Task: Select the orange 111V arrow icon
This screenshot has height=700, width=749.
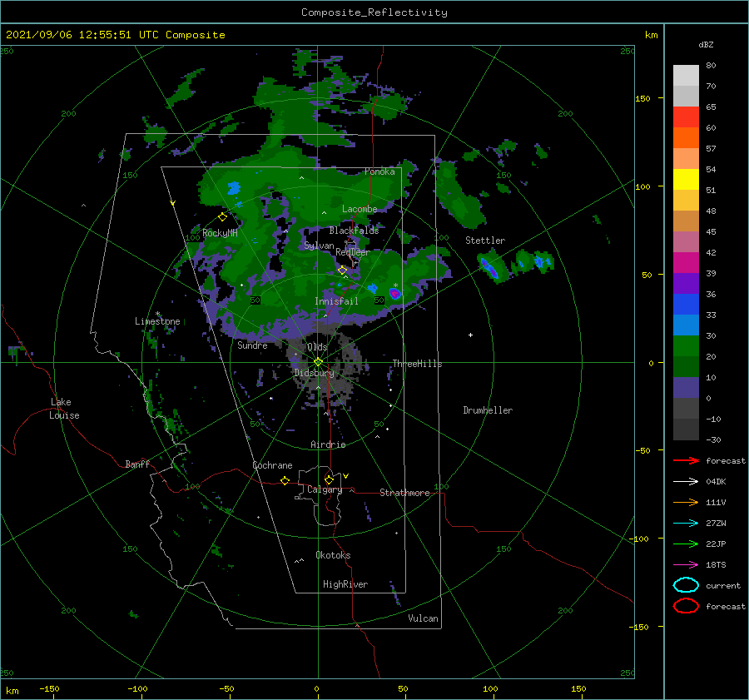Action: [x=686, y=502]
